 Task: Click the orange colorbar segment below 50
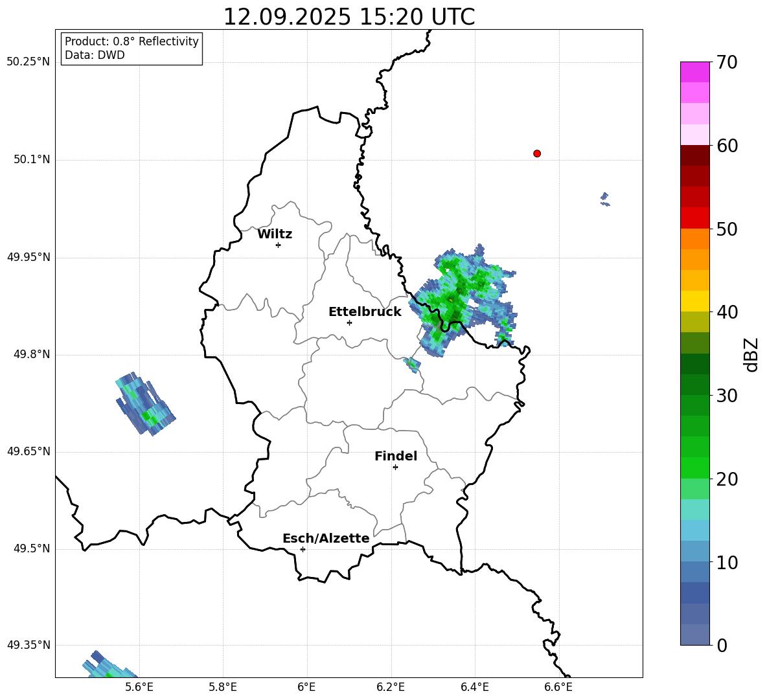click(694, 239)
